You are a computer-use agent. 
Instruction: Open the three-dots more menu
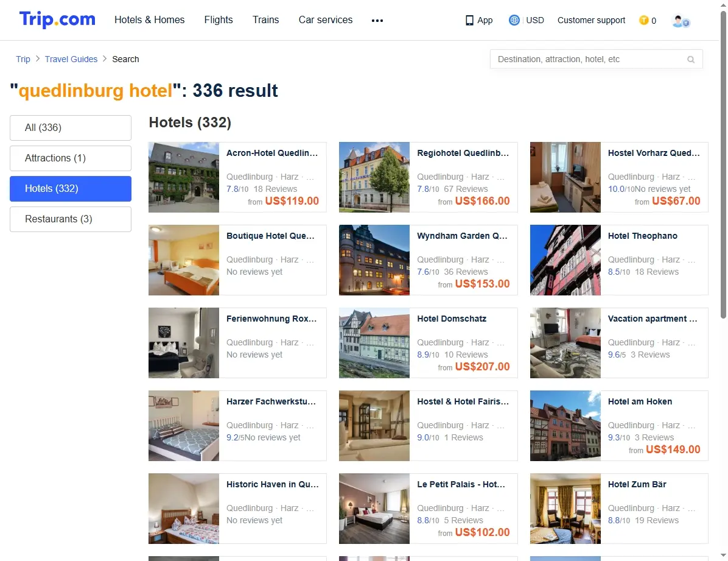click(377, 21)
